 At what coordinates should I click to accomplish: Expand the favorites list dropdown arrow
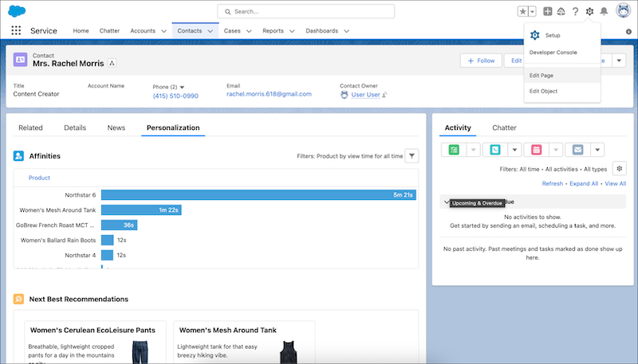click(x=532, y=11)
